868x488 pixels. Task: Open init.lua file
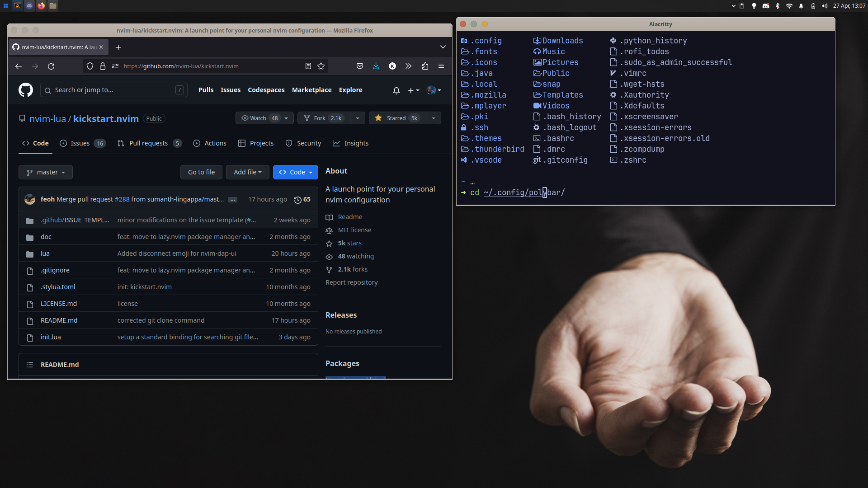[x=51, y=337]
